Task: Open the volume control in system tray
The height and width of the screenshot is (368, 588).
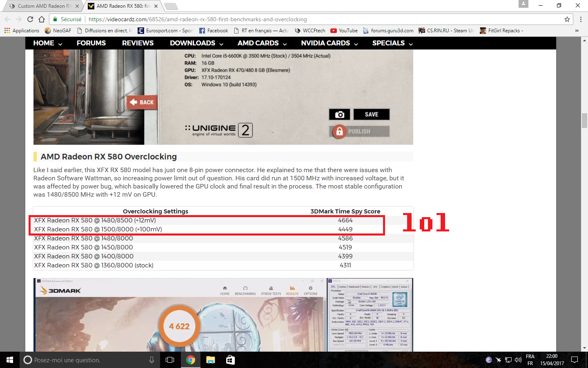Action: [518, 360]
